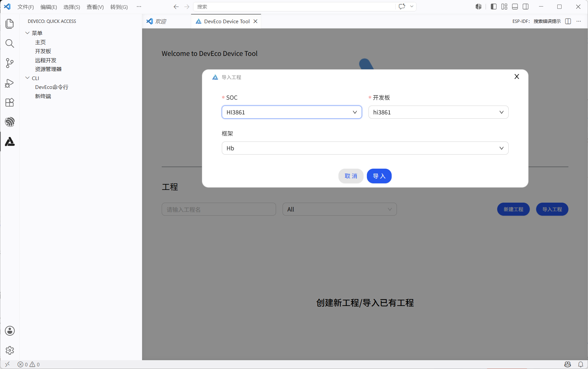Open the Extensions view

pyautogui.click(x=10, y=103)
